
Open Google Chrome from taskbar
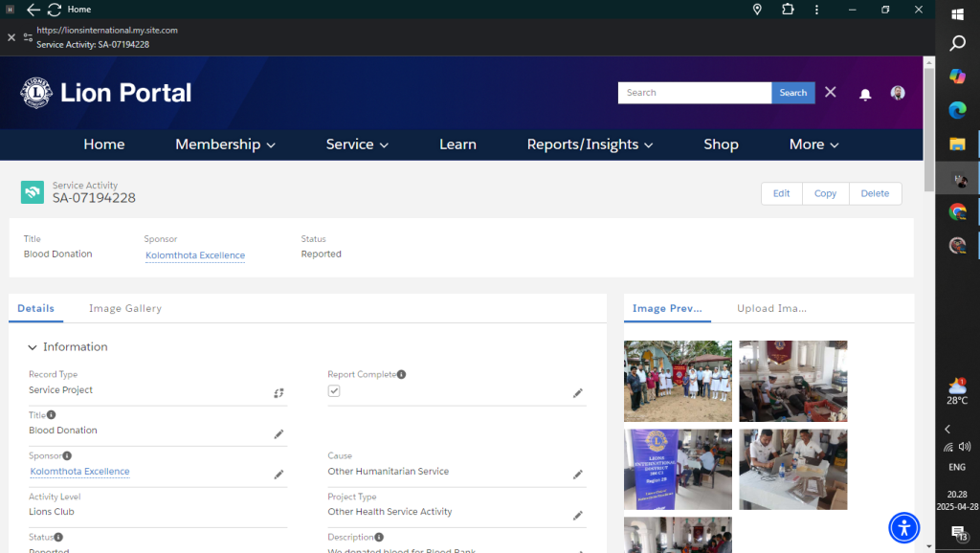[957, 211]
